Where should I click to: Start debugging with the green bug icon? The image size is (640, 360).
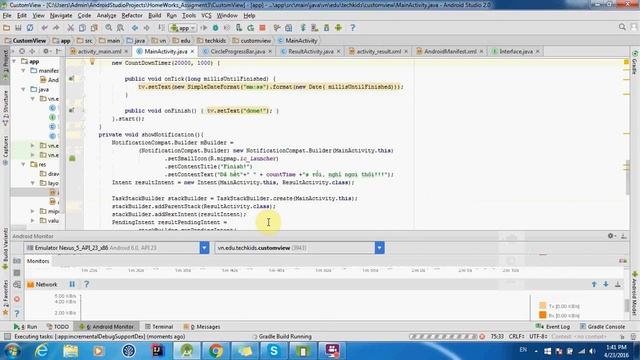[x=216, y=28]
